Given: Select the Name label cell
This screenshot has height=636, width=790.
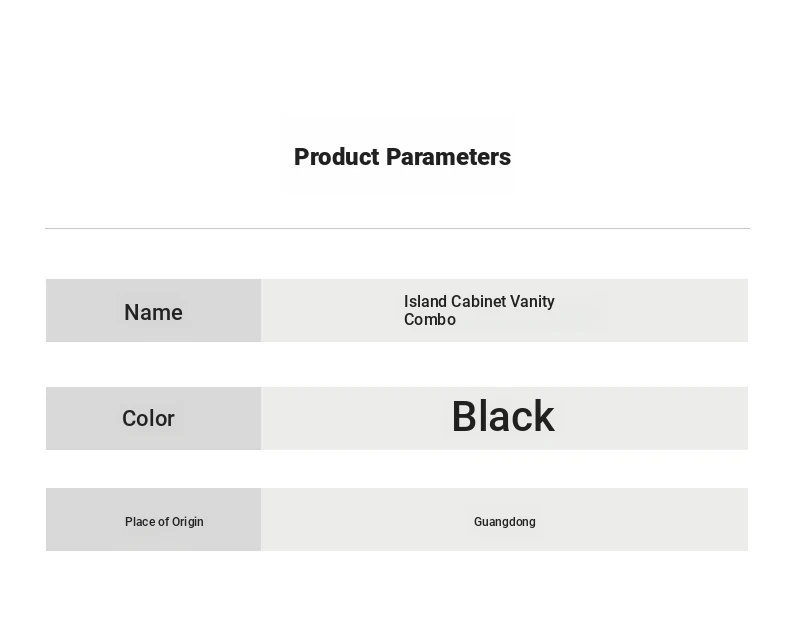Looking at the screenshot, I should point(153,310).
